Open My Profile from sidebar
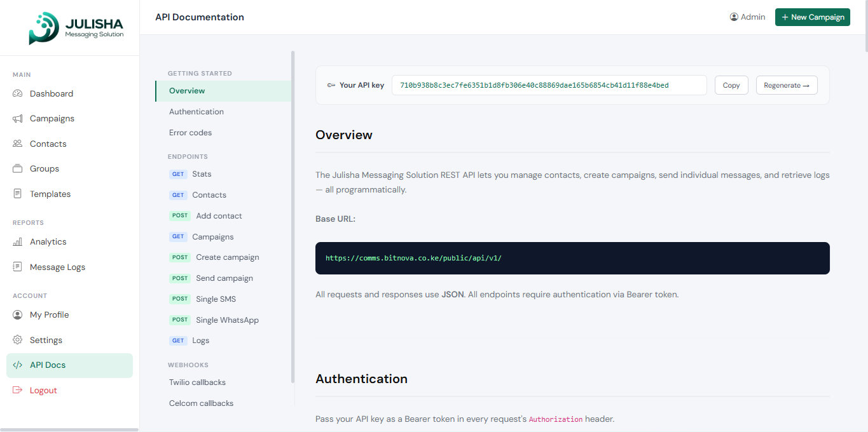The height and width of the screenshot is (432, 868). point(49,315)
